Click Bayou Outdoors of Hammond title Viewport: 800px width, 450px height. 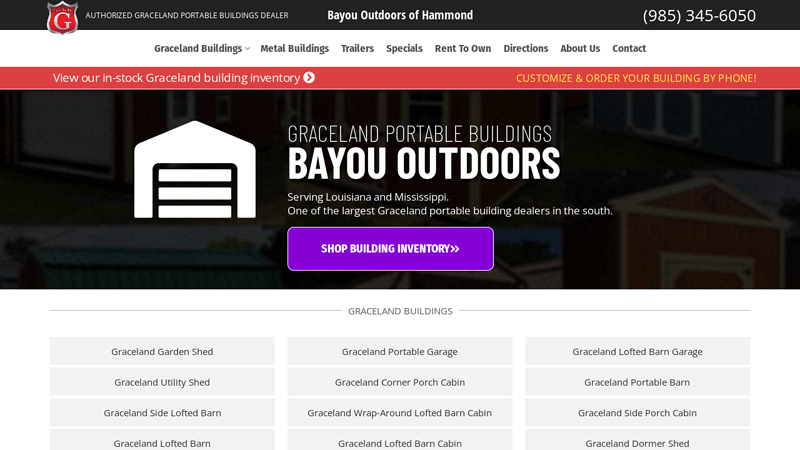(x=400, y=15)
